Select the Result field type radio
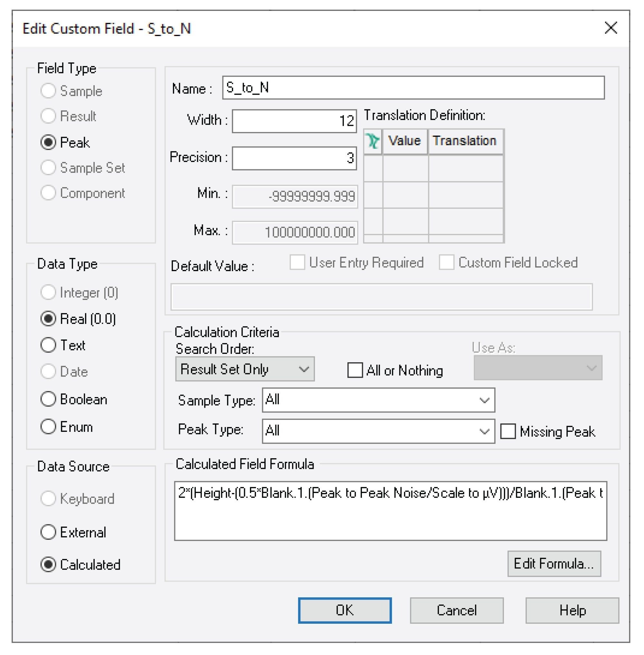Image resolution: width=644 pixels, height=655 pixels. pyautogui.click(x=48, y=116)
